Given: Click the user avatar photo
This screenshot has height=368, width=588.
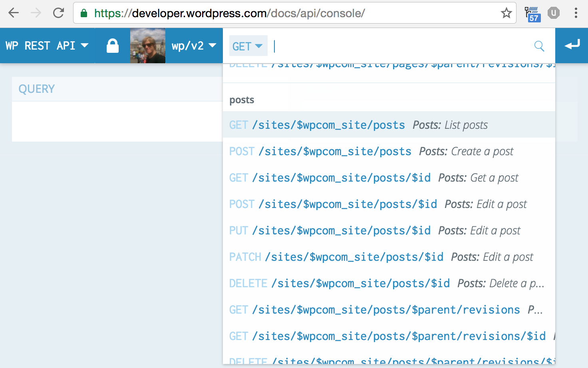Looking at the screenshot, I should 148,46.
